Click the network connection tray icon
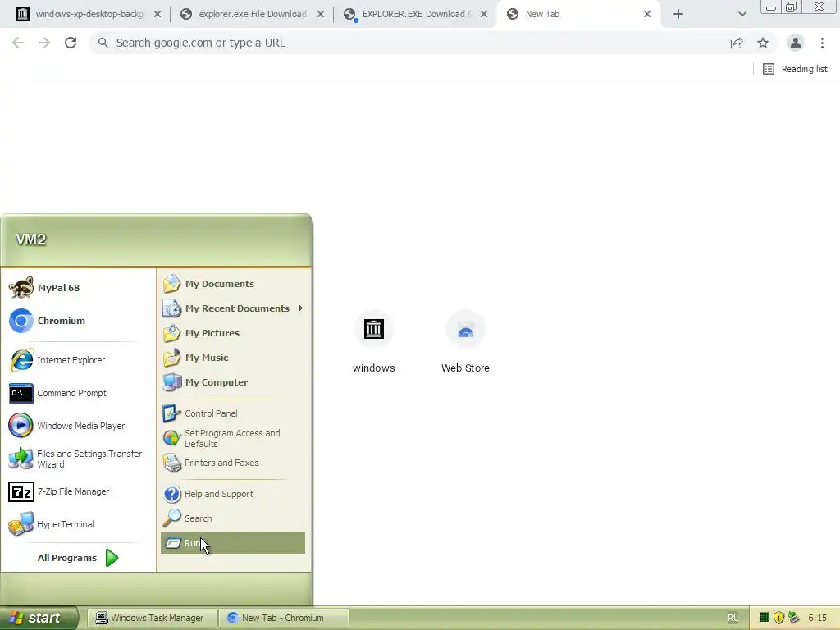This screenshot has width=840, height=630. click(x=794, y=618)
